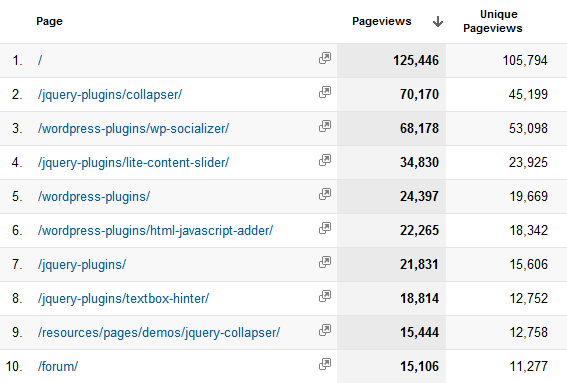Open textbox-hinter external link icon
Viewport: 567px width, 383px height.
[325, 296]
